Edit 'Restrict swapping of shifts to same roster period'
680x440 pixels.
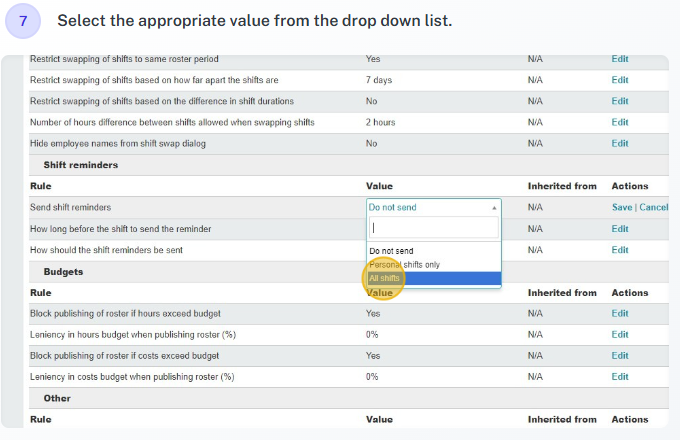[x=620, y=59]
